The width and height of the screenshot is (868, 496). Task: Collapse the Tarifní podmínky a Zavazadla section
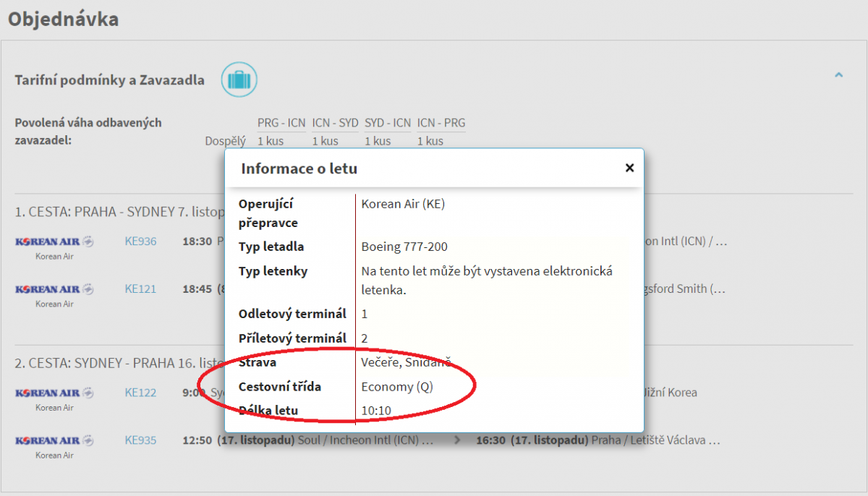tap(838, 75)
